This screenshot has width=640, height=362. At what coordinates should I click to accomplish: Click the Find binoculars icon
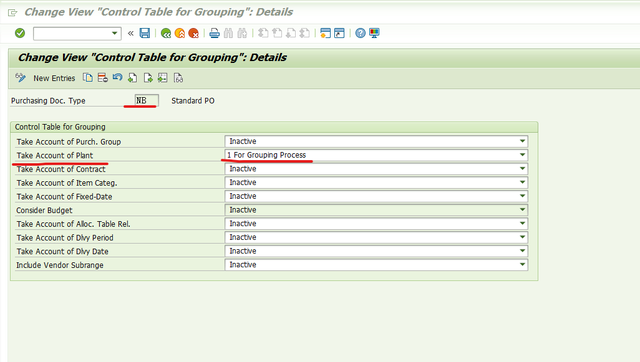coord(228,33)
